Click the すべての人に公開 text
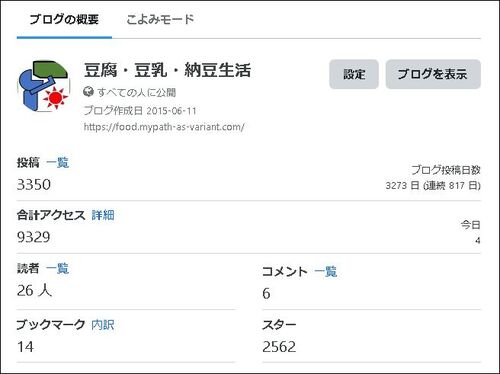 (x=137, y=92)
